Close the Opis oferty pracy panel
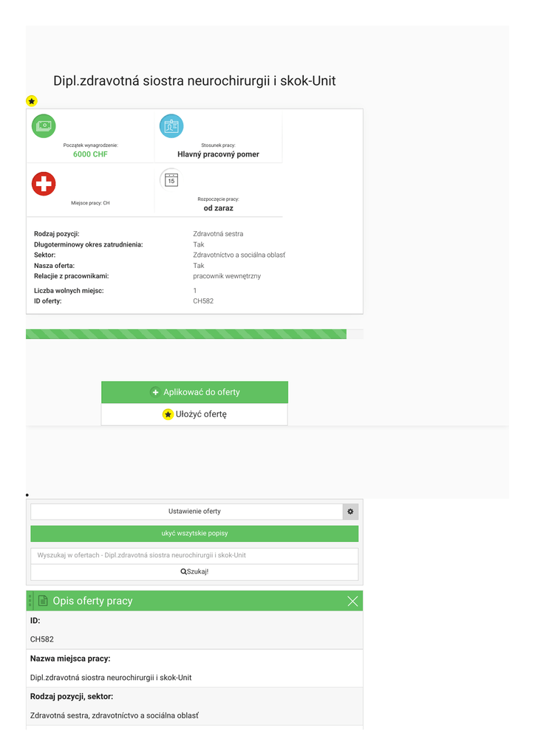The width and height of the screenshot is (535, 756). 352,601
